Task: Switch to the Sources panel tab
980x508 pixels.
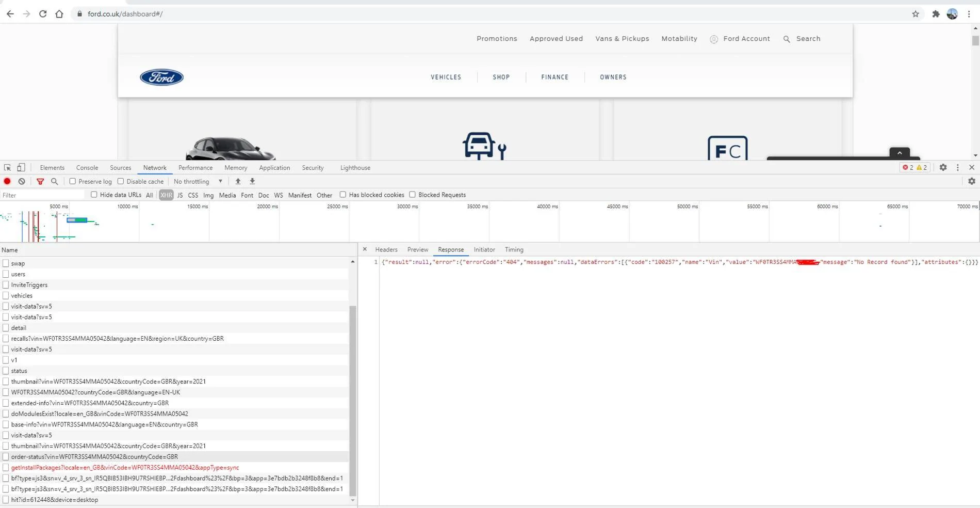Action: pos(120,167)
